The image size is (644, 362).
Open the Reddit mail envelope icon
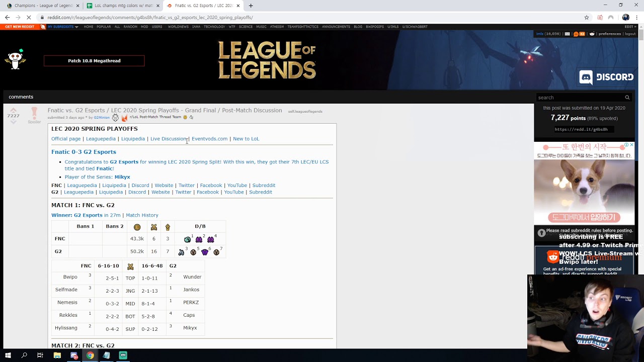(x=567, y=34)
